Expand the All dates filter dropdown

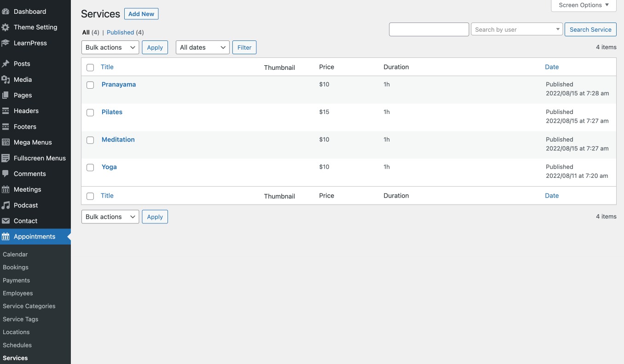[x=202, y=47]
